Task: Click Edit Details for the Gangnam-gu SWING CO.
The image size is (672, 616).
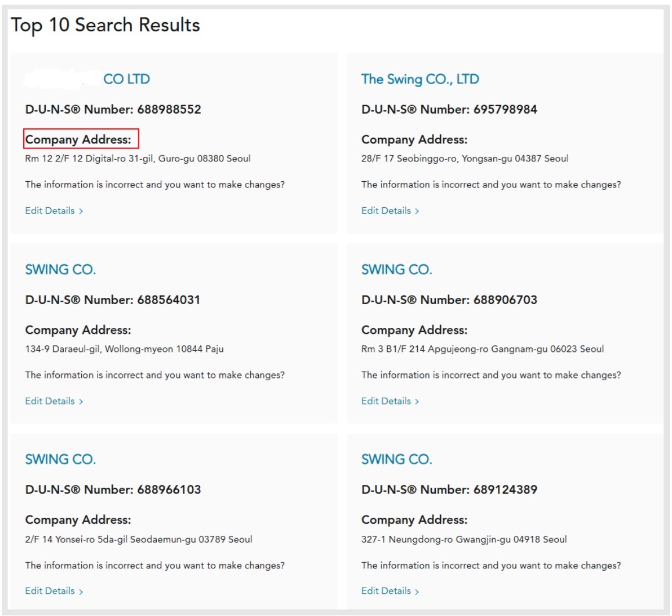Action: pyautogui.click(x=390, y=401)
